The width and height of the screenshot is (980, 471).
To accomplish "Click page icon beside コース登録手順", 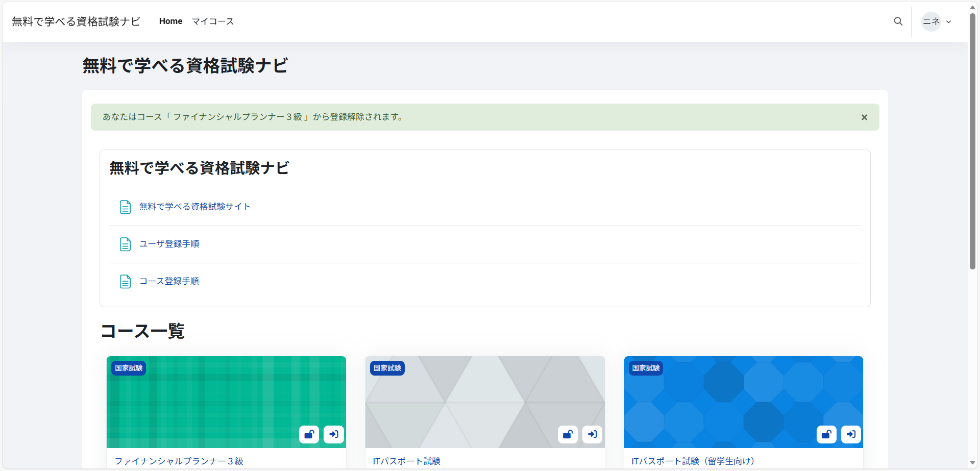I will pos(125,282).
